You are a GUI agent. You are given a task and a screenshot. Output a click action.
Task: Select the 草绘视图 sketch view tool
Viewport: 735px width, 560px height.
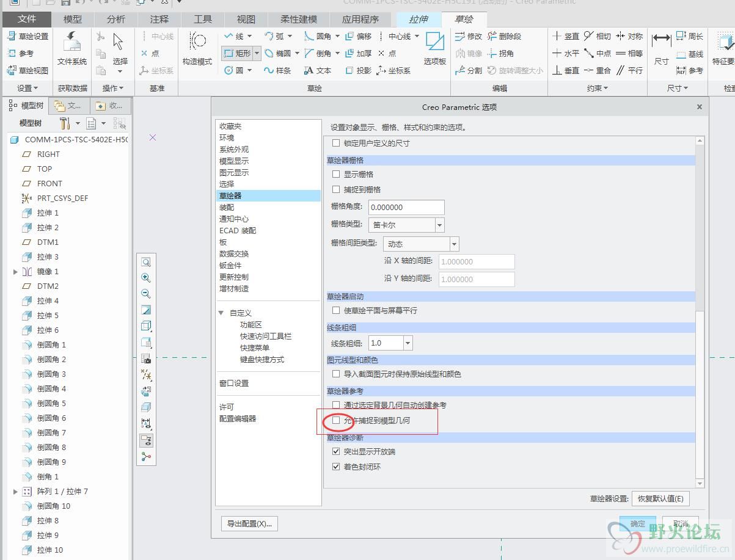(28, 70)
